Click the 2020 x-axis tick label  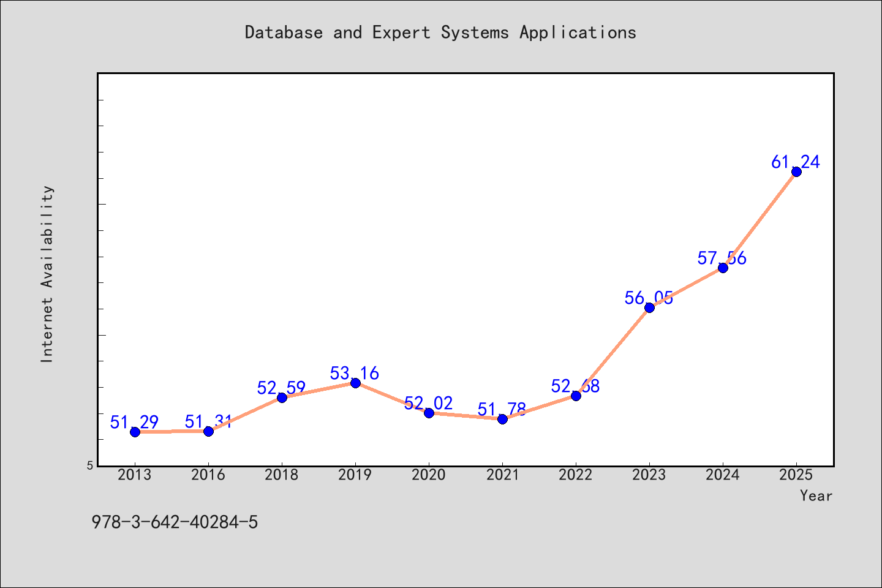[x=429, y=475]
